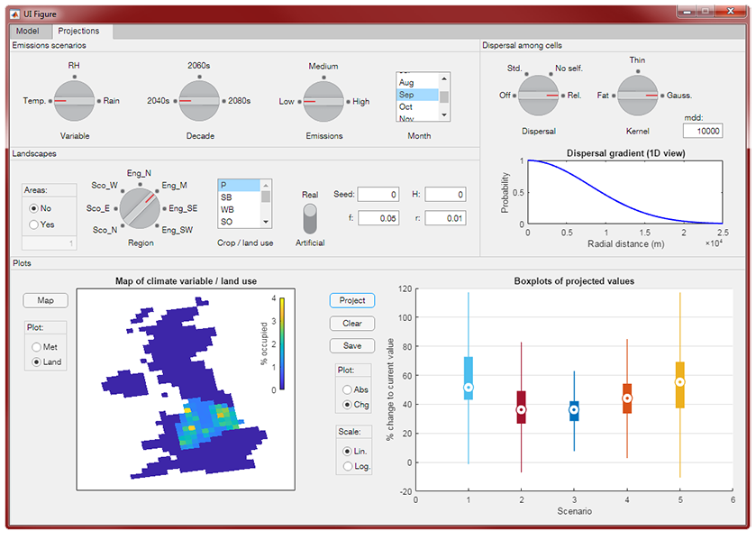Set Kernel knob to Fat

pyautogui.click(x=603, y=96)
